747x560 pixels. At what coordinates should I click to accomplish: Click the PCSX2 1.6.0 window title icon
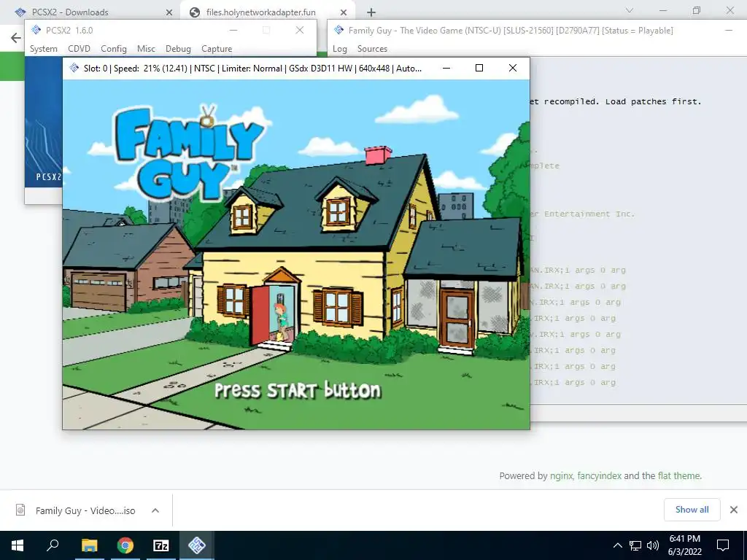(x=36, y=30)
